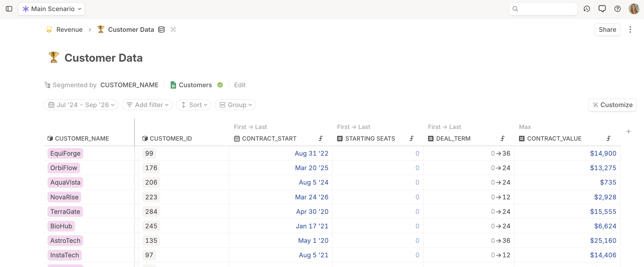Click NovaRise deal term 0→12
This screenshot has height=267, width=644.
click(500, 197)
